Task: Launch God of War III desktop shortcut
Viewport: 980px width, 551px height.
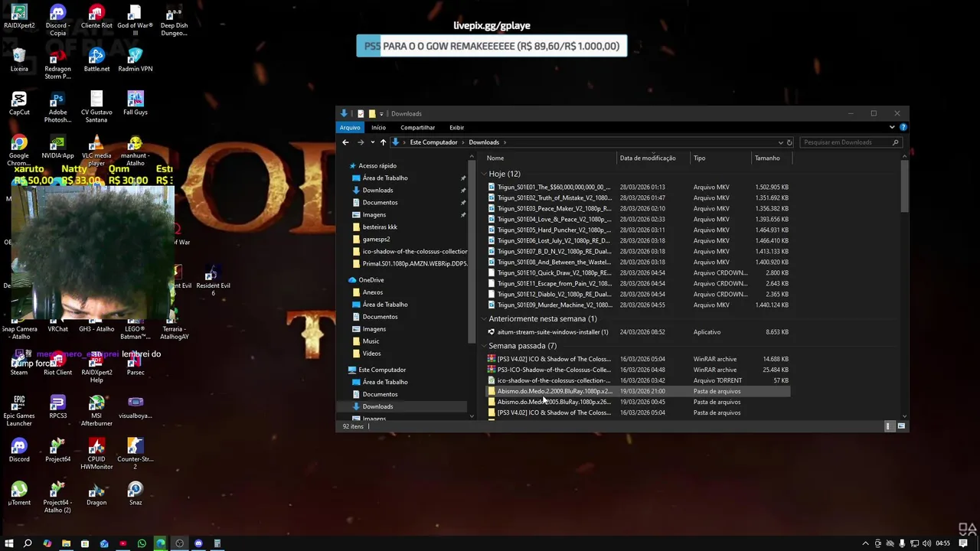Action: coord(136,20)
